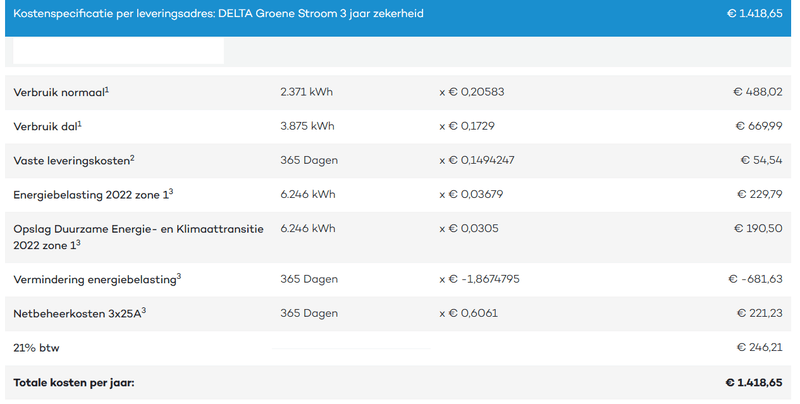Click the 3.875 kWh usage value
Screen dimensions: 800x404
coord(307,126)
